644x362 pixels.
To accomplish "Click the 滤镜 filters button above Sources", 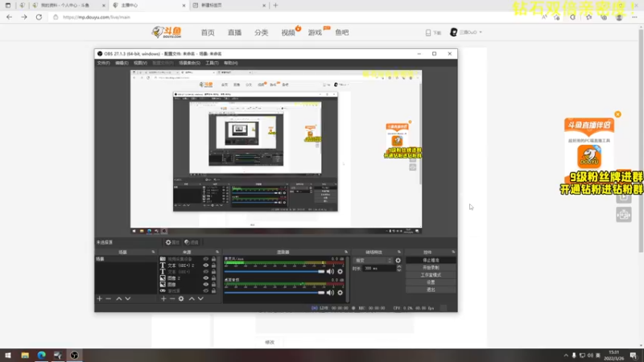I will pyautogui.click(x=192, y=243).
